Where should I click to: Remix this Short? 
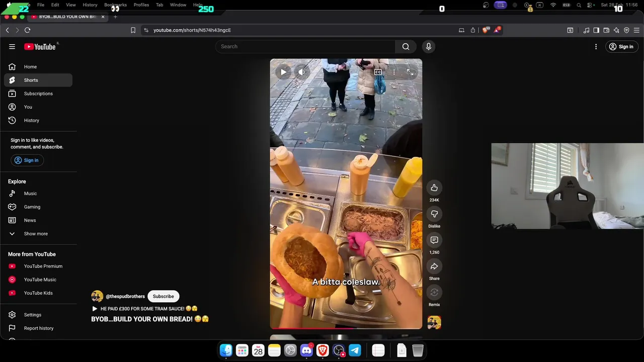click(x=434, y=292)
